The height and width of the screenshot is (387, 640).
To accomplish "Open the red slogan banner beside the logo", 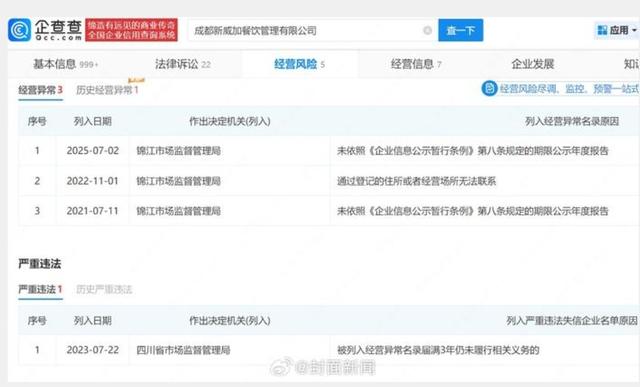I will [x=131, y=30].
